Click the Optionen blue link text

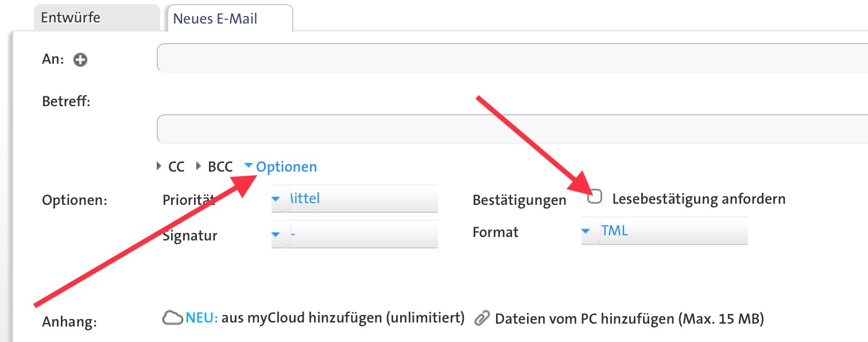coord(286,167)
